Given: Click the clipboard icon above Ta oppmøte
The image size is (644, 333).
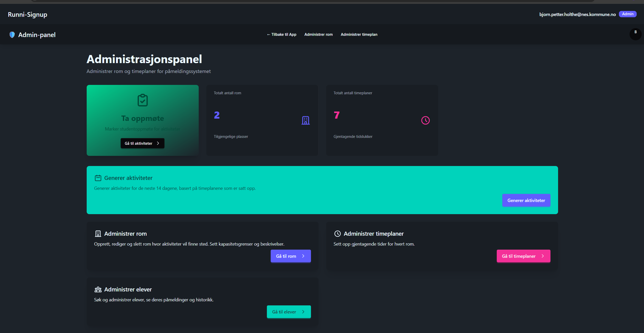Looking at the screenshot, I should click(x=142, y=100).
